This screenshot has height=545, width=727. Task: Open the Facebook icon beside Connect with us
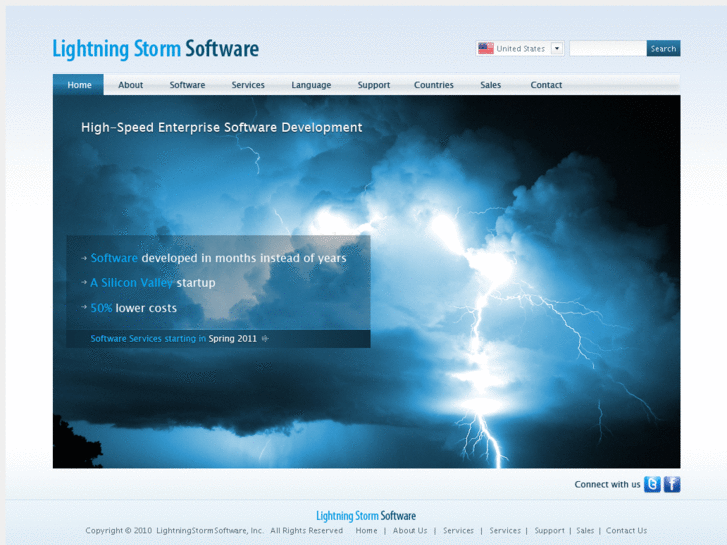click(672, 484)
